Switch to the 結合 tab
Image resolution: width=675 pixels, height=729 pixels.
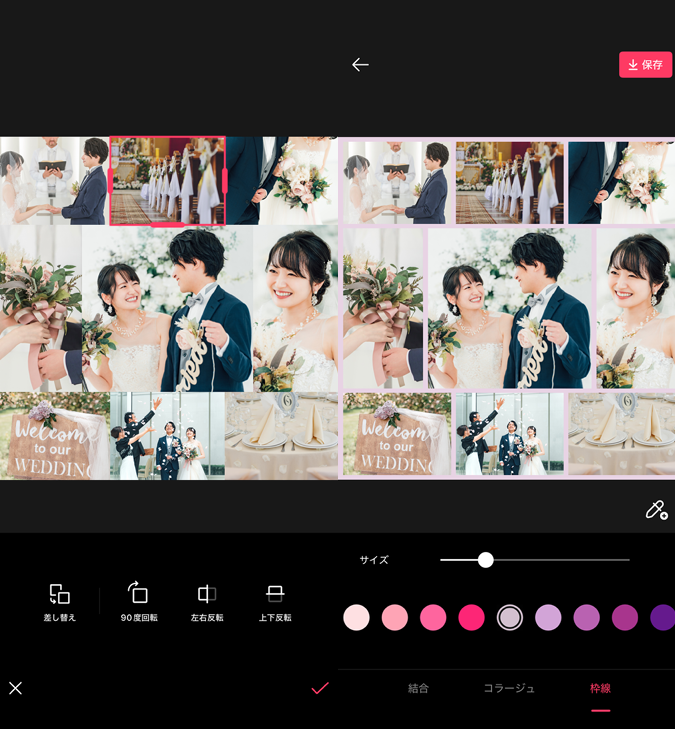[x=419, y=689]
